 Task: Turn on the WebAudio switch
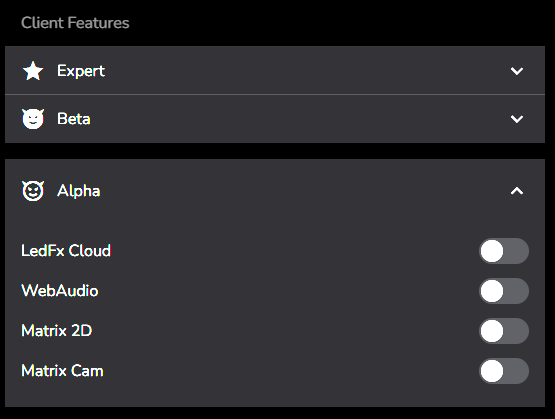point(504,291)
